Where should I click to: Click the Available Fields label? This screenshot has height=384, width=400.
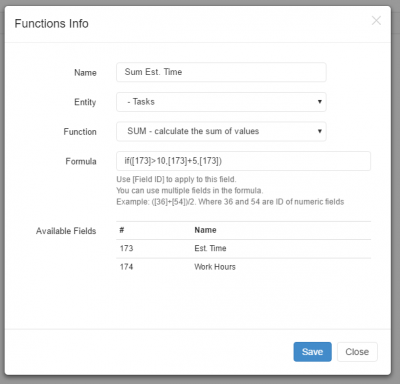[x=66, y=231]
